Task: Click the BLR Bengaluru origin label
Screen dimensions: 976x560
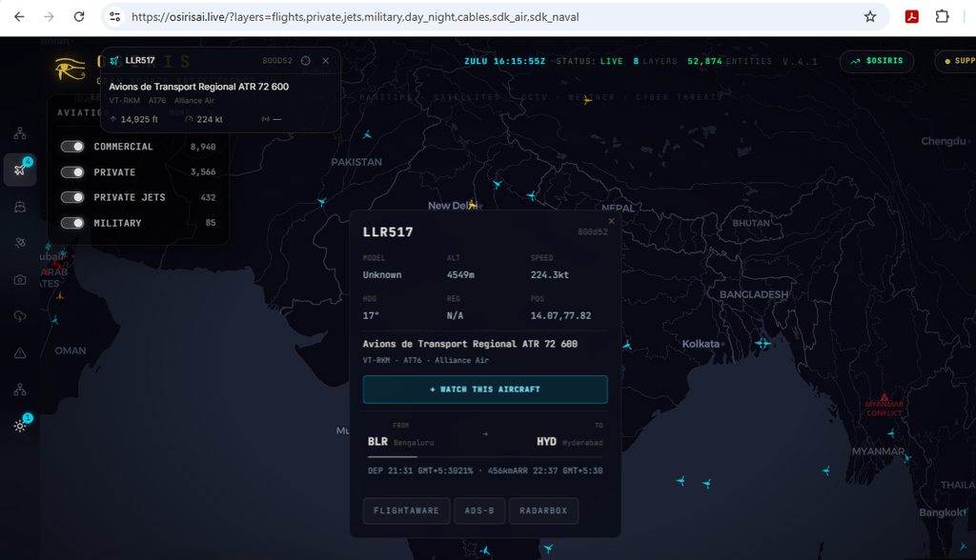Action: 400,442
